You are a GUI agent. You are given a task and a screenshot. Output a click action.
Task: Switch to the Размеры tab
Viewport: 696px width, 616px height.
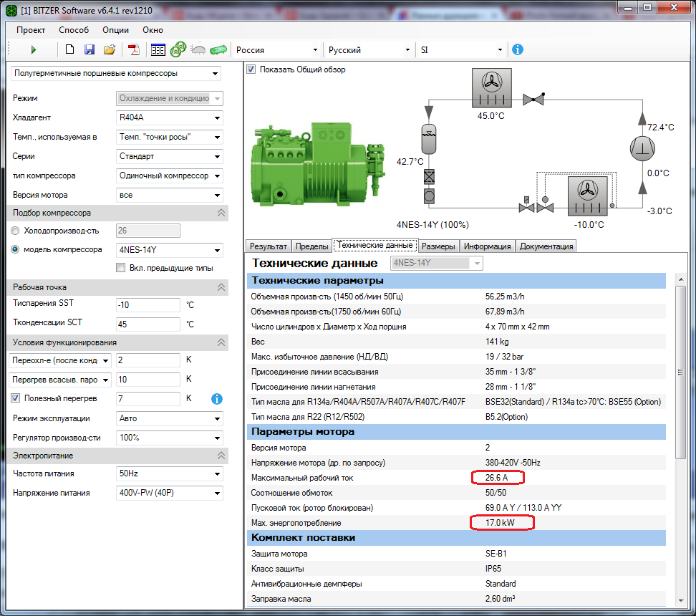438,246
